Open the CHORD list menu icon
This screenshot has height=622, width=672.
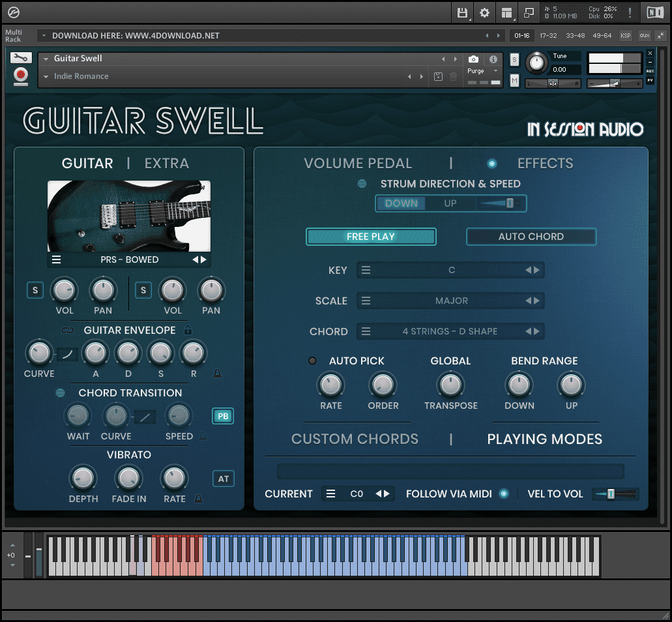366,331
